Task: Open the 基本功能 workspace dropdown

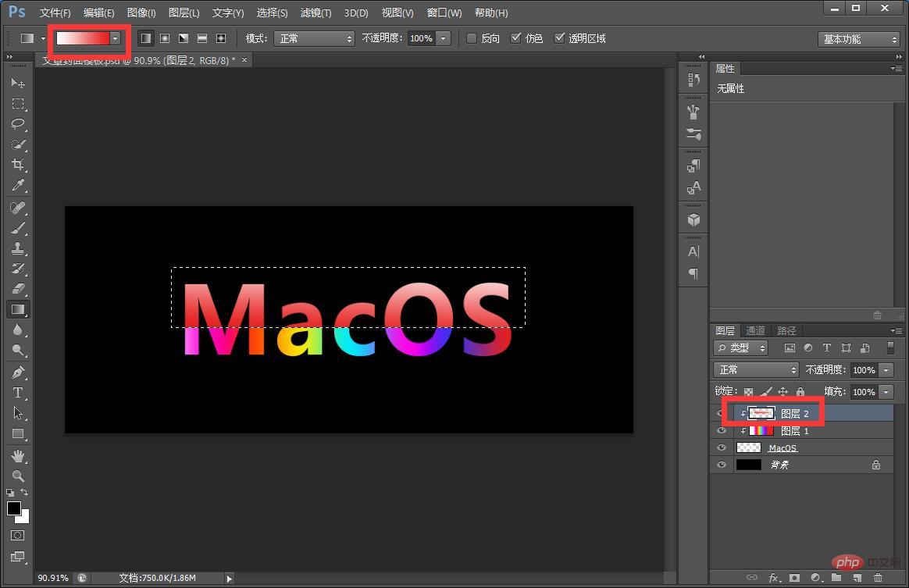Action: point(858,39)
